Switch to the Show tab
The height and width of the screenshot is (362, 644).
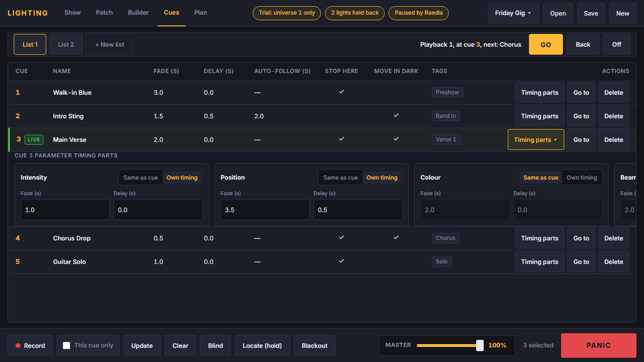pyautogui.click(x=73, y=13)
